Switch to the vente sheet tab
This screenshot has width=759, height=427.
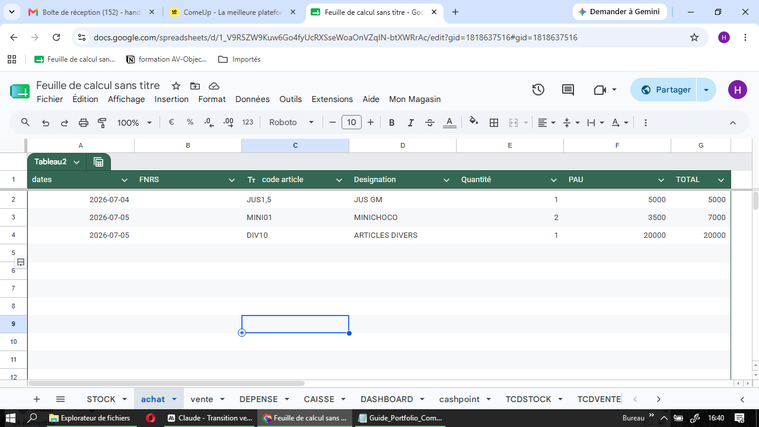tap(201, 399)
